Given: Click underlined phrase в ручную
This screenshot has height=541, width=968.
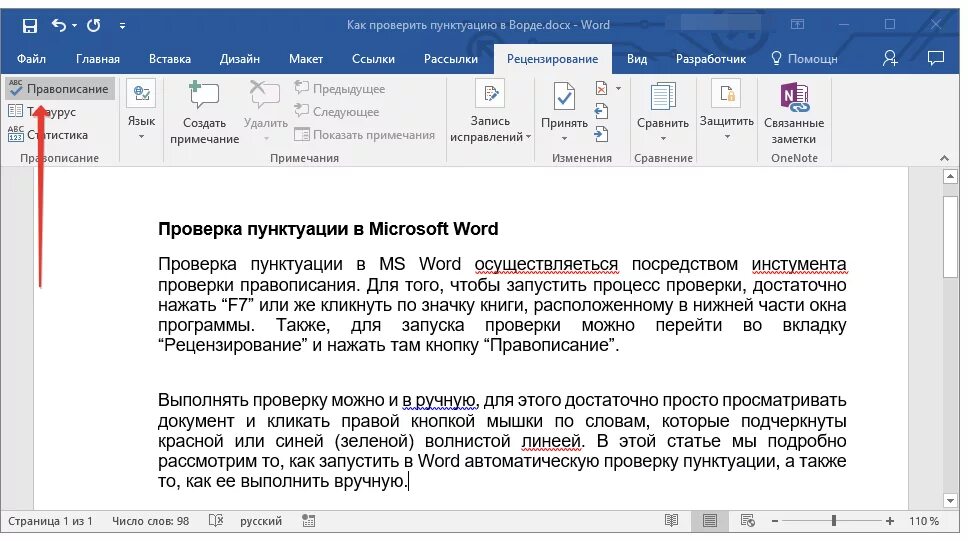Looking at the screenshot, I should [x=439, y=400].
